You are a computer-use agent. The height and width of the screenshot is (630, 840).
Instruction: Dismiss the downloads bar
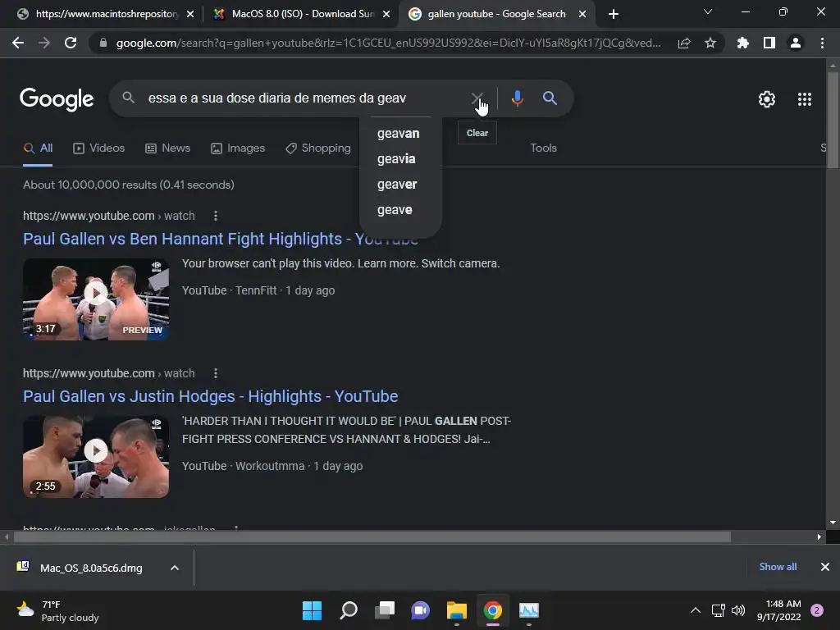(x=825, y=567)
